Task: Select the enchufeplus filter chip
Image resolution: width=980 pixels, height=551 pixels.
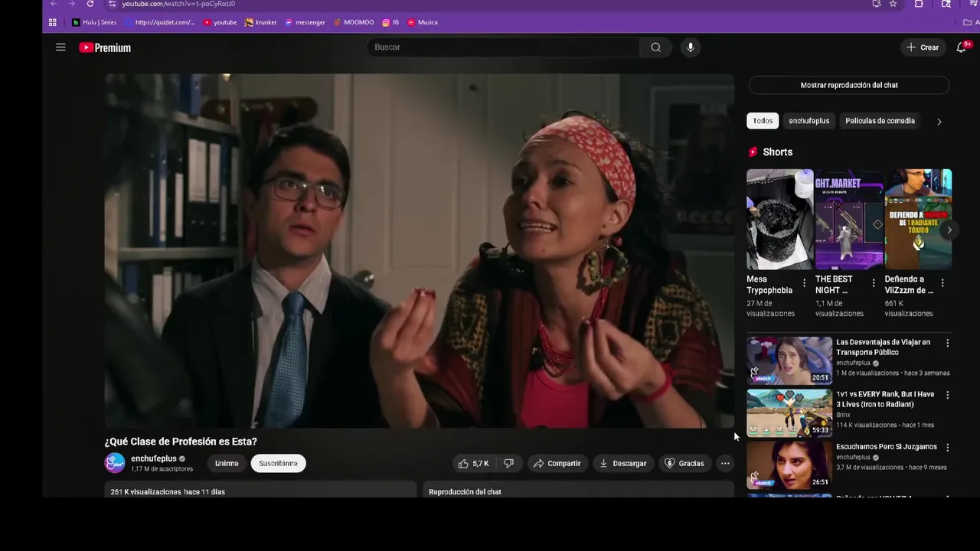Action: [809, 121]
